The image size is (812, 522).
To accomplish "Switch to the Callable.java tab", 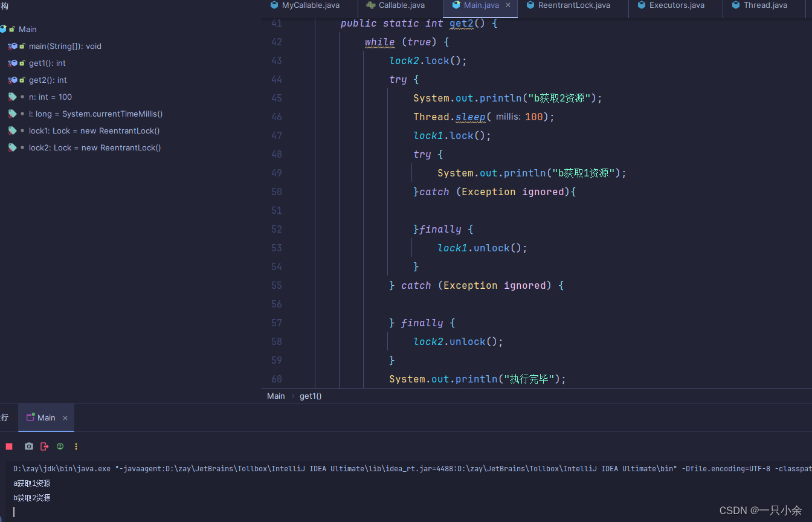I will (x=401, y=5).
